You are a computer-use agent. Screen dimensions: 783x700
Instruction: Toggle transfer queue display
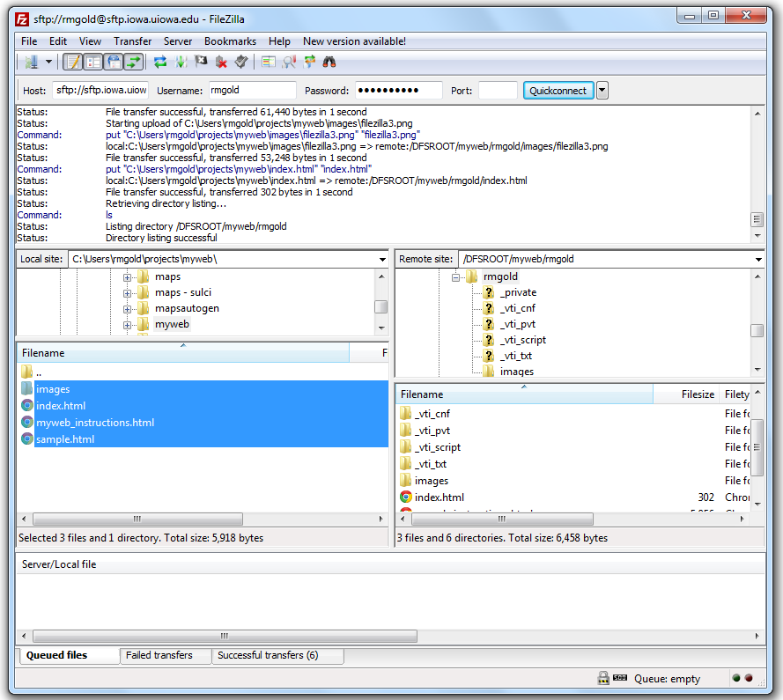(x=134, y=62)
